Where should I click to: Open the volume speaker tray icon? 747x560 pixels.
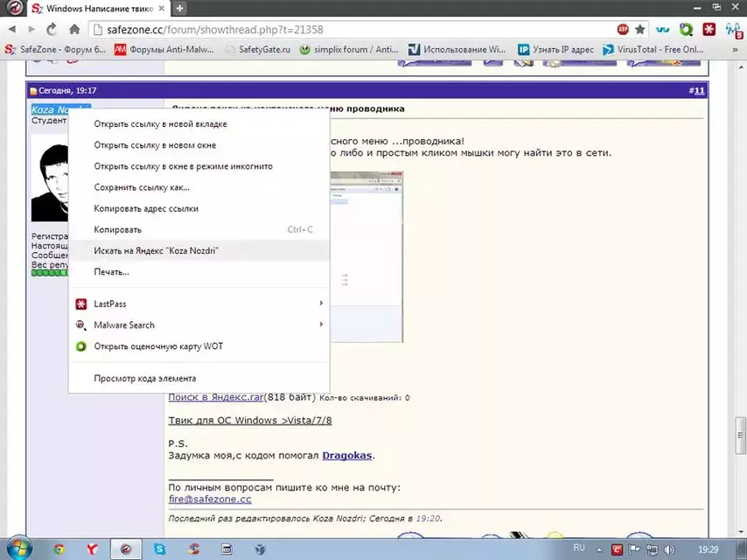click(669, 550)
